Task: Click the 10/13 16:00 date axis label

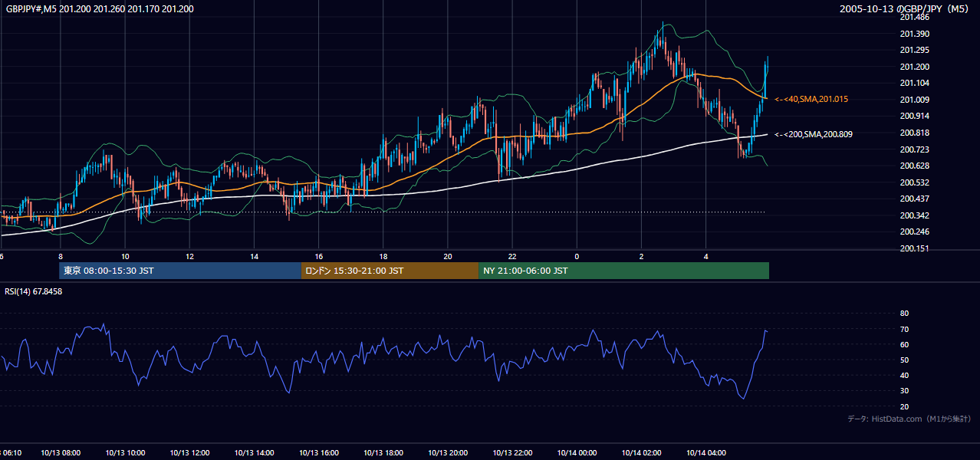Action: 319,452
